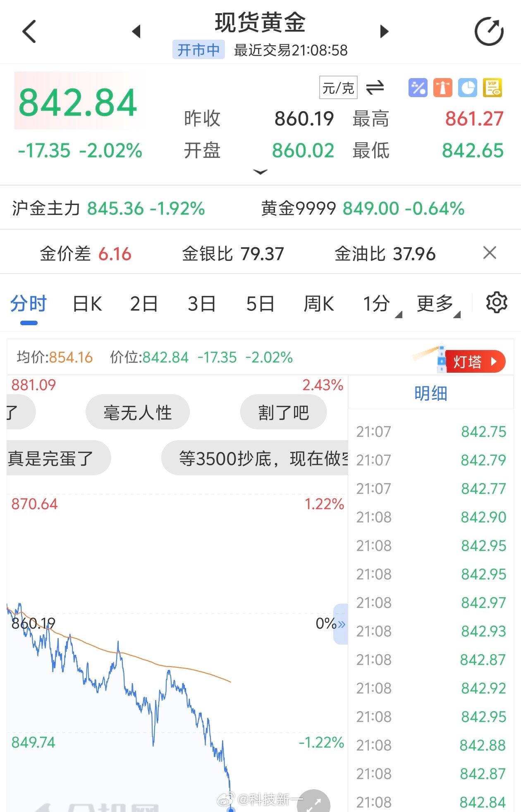Tap the 割了吧 comment bubble
The image size is (521, 812).
coord(284,412)
